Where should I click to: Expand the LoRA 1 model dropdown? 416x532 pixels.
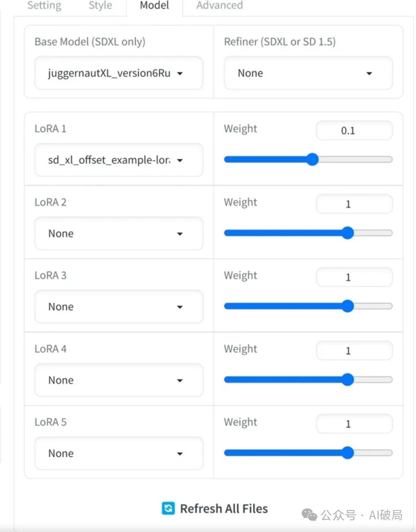pyautogui.click(x=118, y=160)
